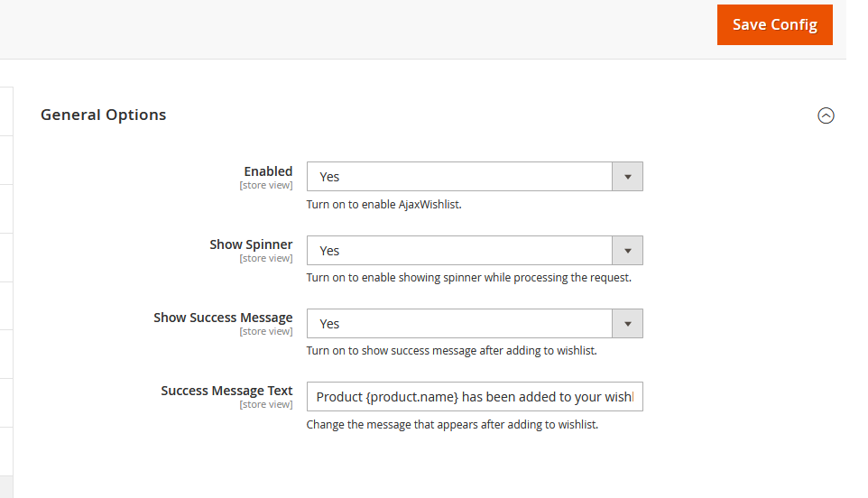
Task: Open the Show Spinner select box
Action: pos(475,250)
